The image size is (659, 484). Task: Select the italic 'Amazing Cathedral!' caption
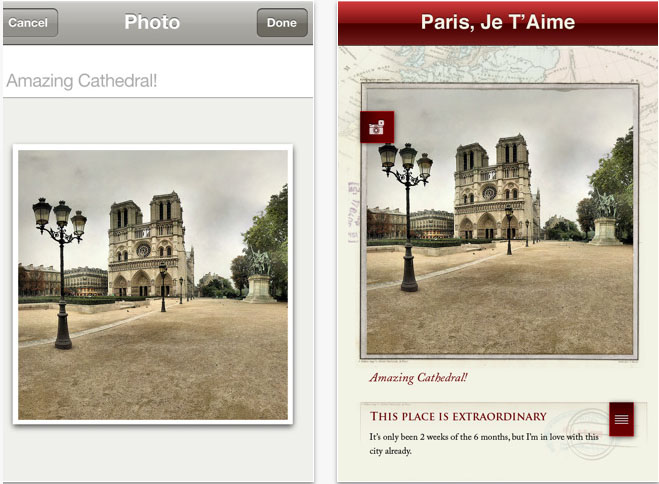pyautogui.click(x=418, y=378)
